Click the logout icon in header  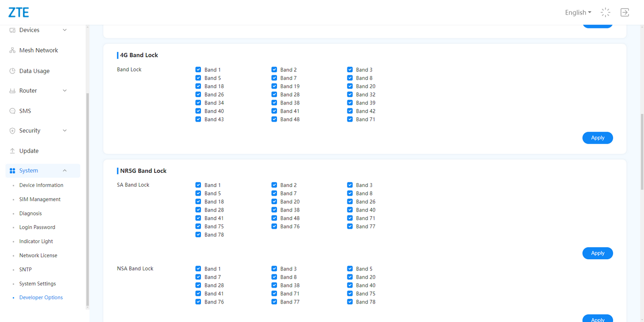coord(625,12)
